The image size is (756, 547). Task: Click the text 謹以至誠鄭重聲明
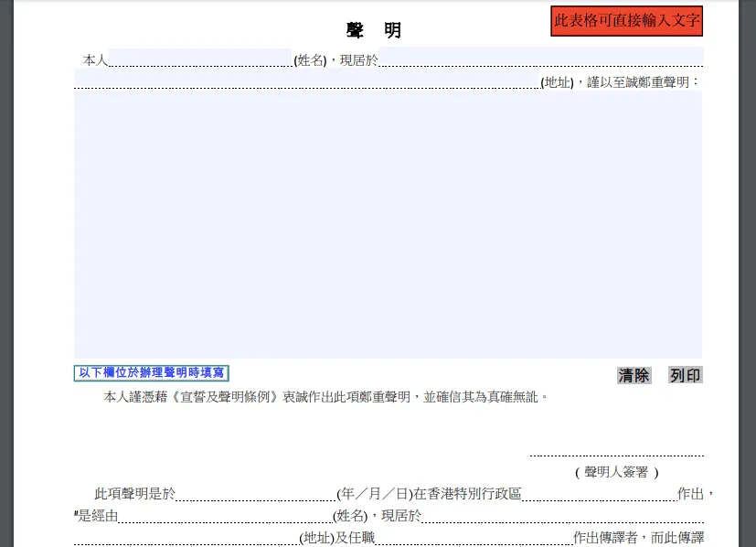click(x=638, y=82)
